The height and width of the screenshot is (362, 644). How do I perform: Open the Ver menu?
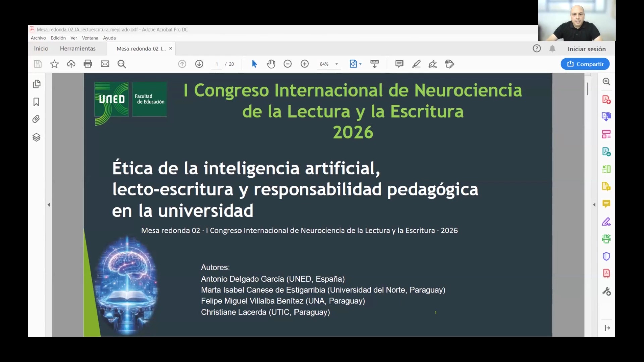(x=74, y=38)
